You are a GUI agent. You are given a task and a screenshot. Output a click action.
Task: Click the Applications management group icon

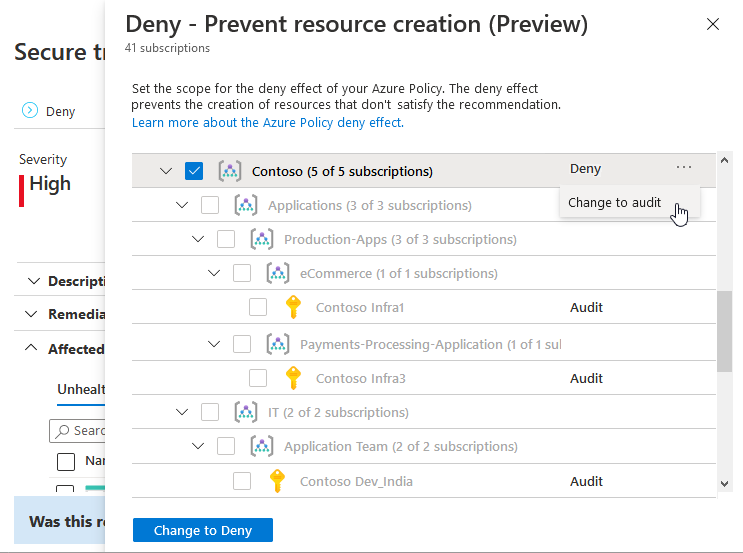[245, 205]
